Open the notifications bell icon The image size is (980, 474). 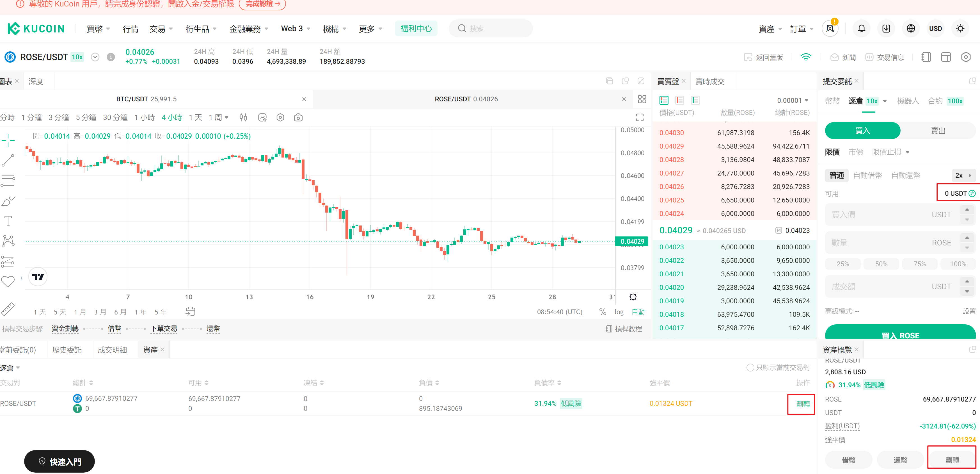[x=861, y=29]
